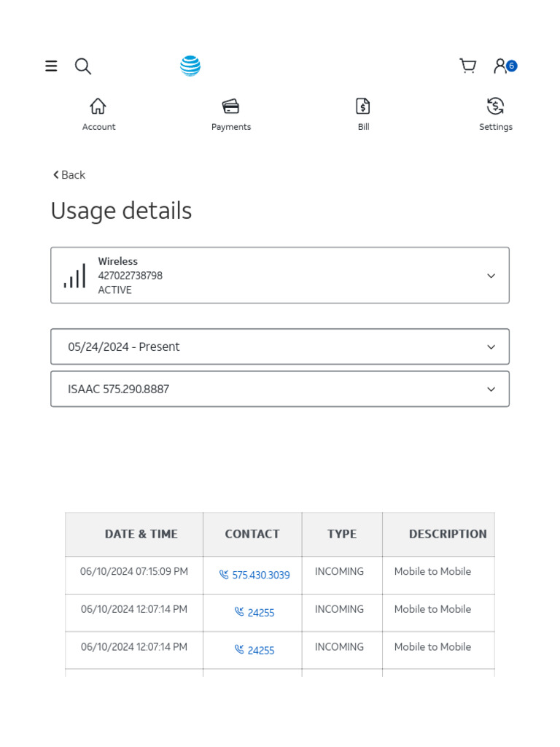Viewport: 560px width, 747px height.
Task: Open the Payments tab label
Action: coord(231,127)
